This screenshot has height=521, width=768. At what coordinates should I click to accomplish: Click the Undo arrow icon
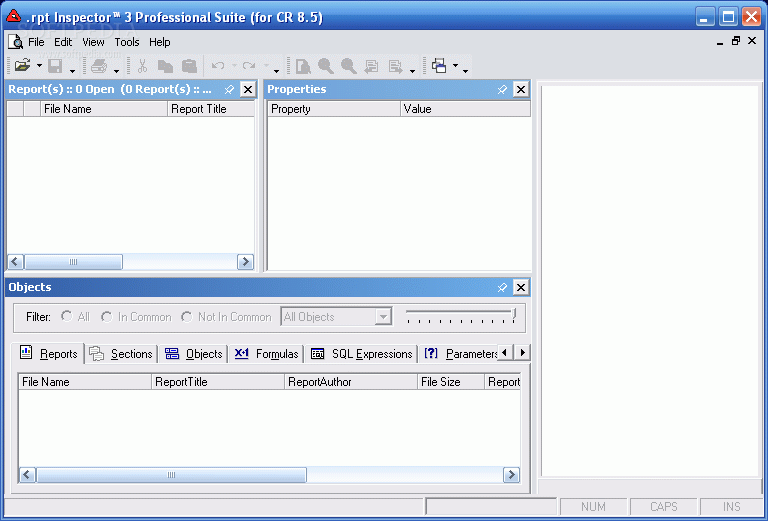(x=218, y=66)
